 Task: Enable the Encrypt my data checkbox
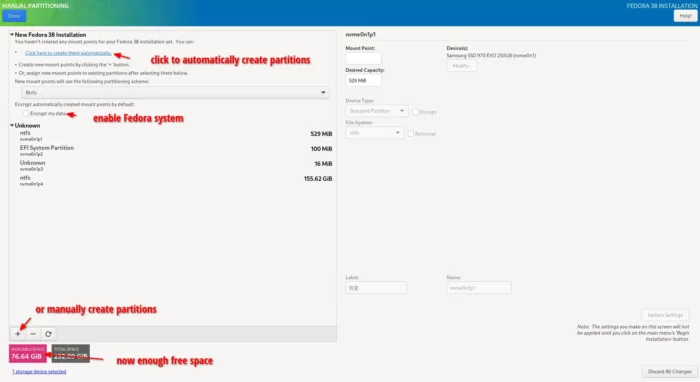coord(26,113)
